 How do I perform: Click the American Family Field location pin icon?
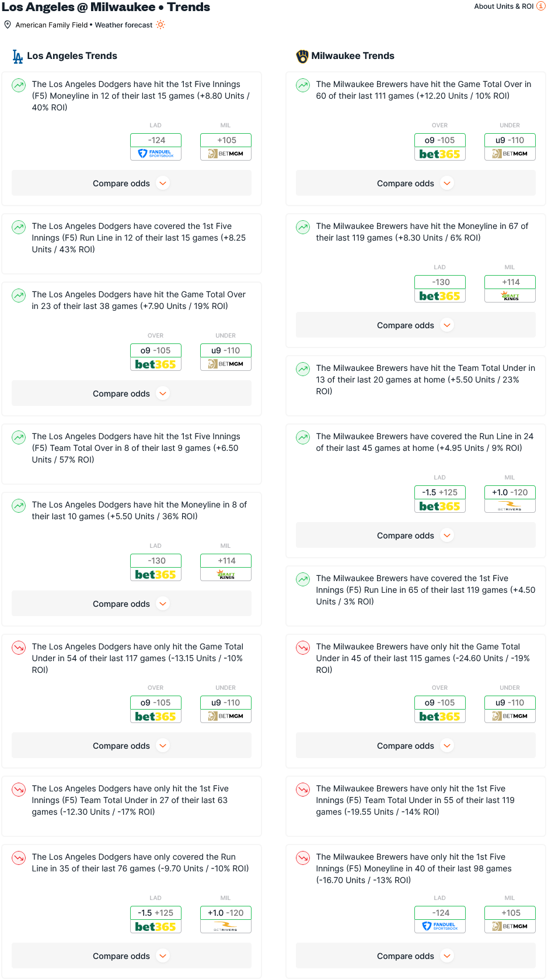pyautogui.click(x=8, y=25)
